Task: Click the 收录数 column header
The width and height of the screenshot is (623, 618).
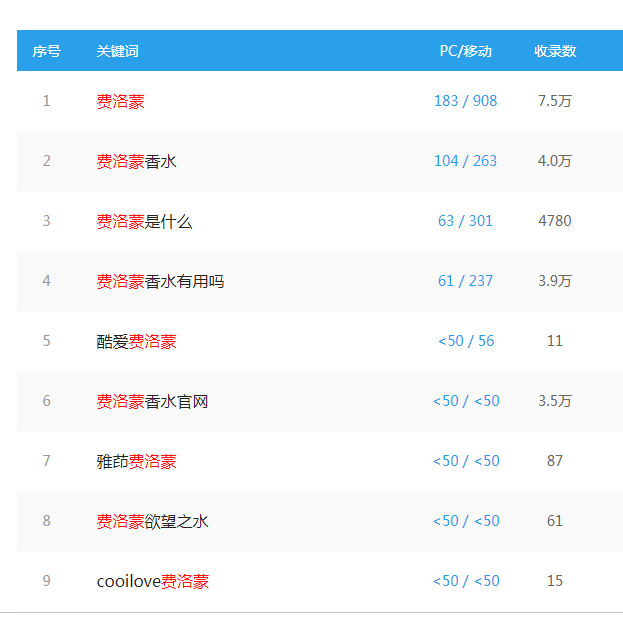Action: coord(555,51)
